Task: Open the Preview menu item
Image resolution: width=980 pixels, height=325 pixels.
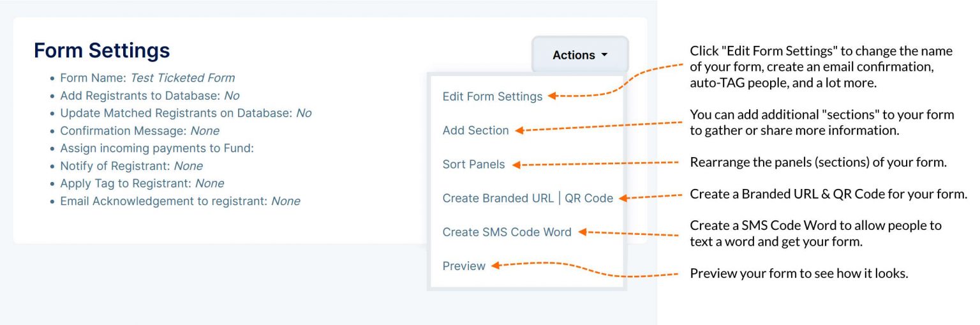Action: click(x=464, y=266)
